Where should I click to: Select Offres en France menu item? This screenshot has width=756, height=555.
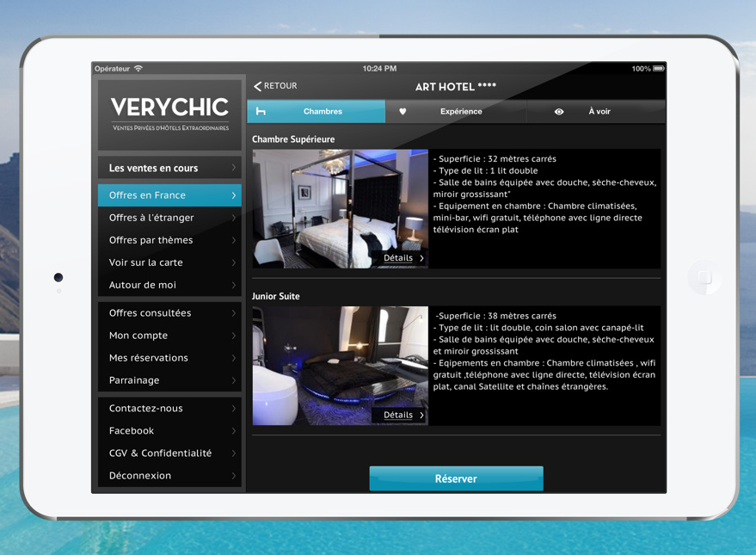click(169, 195)
